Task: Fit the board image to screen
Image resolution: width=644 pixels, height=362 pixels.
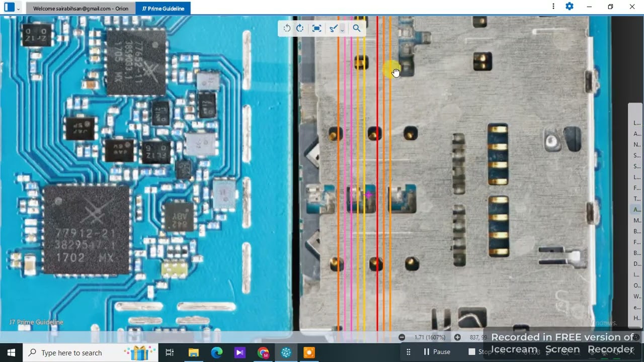Action: pyautogui.click(x=316, y=28)
